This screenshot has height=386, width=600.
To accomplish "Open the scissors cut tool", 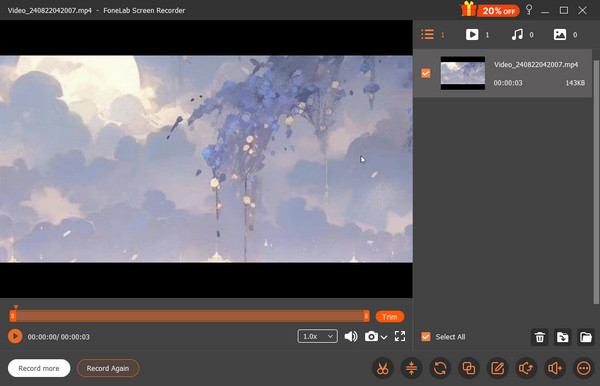I will point(382,368).
